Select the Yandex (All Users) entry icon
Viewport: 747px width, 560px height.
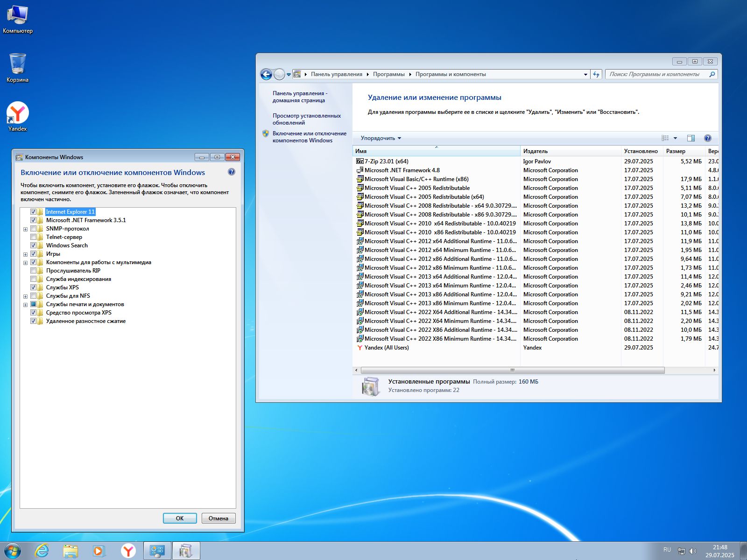[x=359, y=348]
